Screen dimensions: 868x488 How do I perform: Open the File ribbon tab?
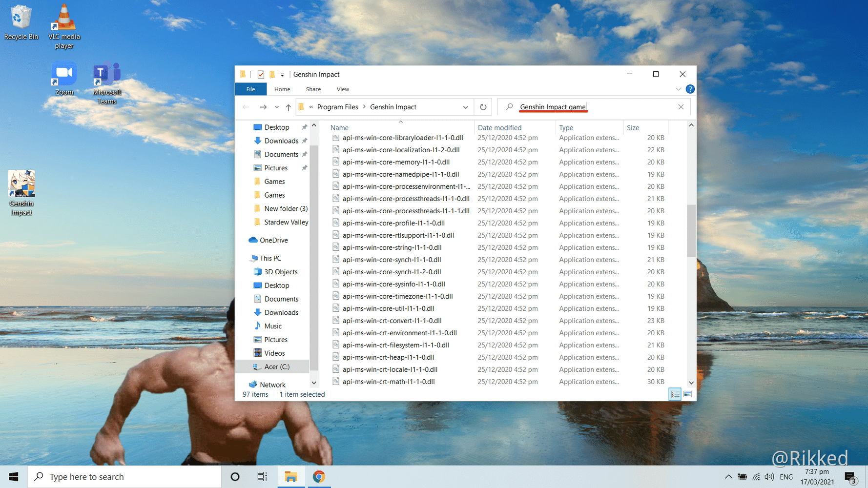click(250, 89)
